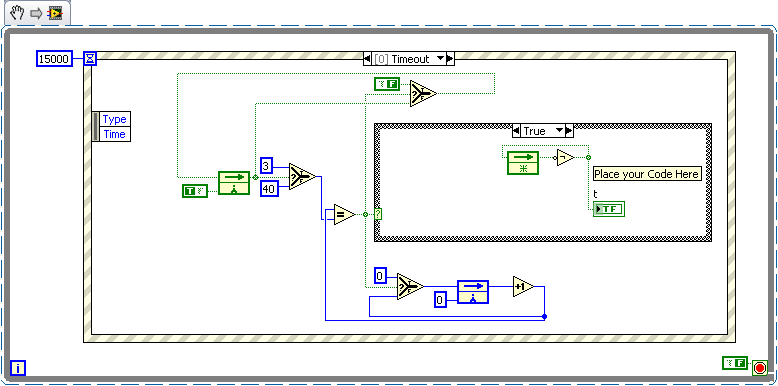Select the 15000 timeout constant
This screenshot has width=778, height=386.
tap(55, 59)
